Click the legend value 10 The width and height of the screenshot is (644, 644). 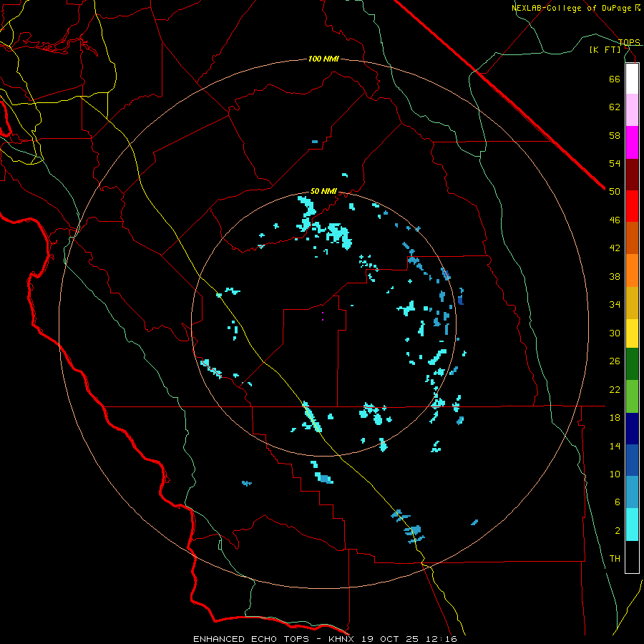[615, 474]
